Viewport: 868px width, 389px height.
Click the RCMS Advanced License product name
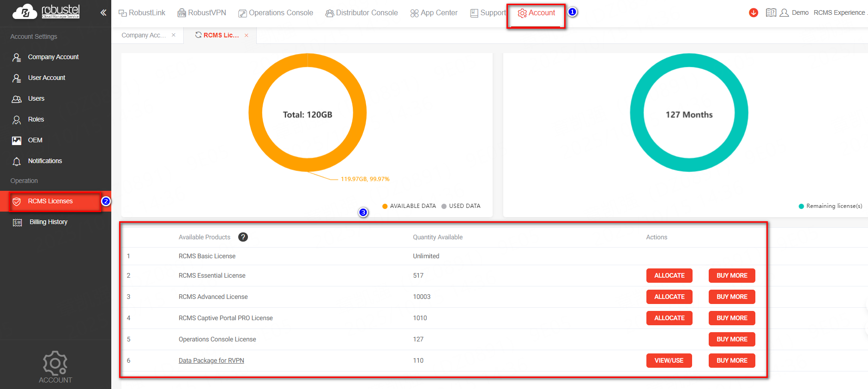(x=213, y=297)
